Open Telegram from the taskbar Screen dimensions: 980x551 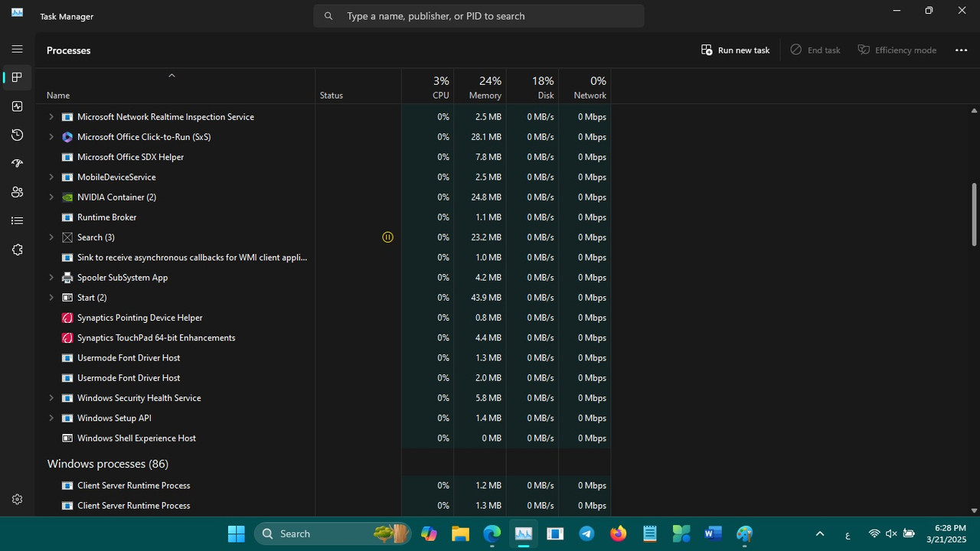586,533
